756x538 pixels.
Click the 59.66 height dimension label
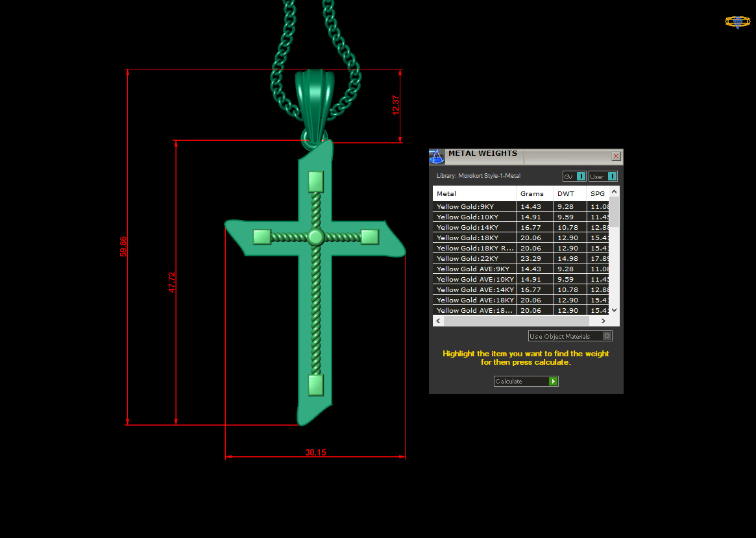(x=123, y=247)
